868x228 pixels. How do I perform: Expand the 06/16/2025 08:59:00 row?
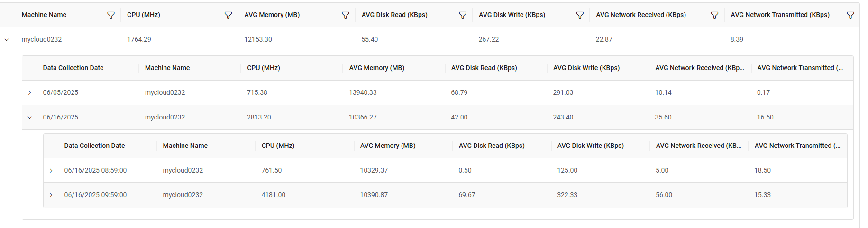[51, 171]
